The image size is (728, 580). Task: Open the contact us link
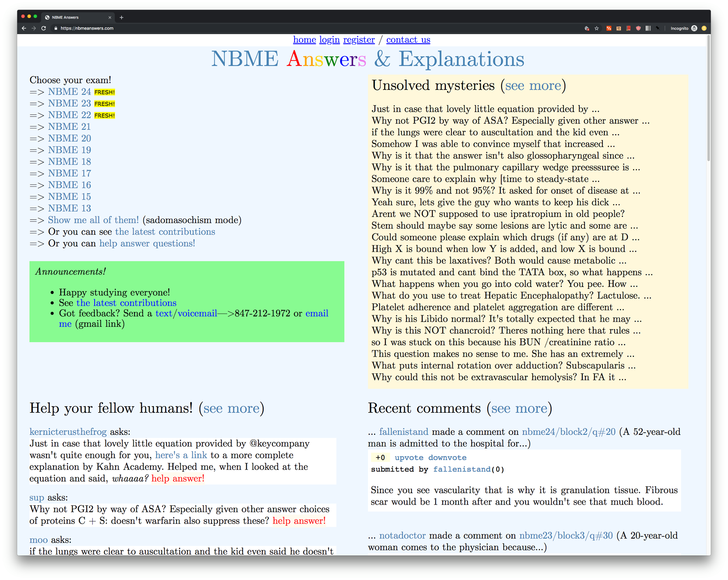(408, 40)
